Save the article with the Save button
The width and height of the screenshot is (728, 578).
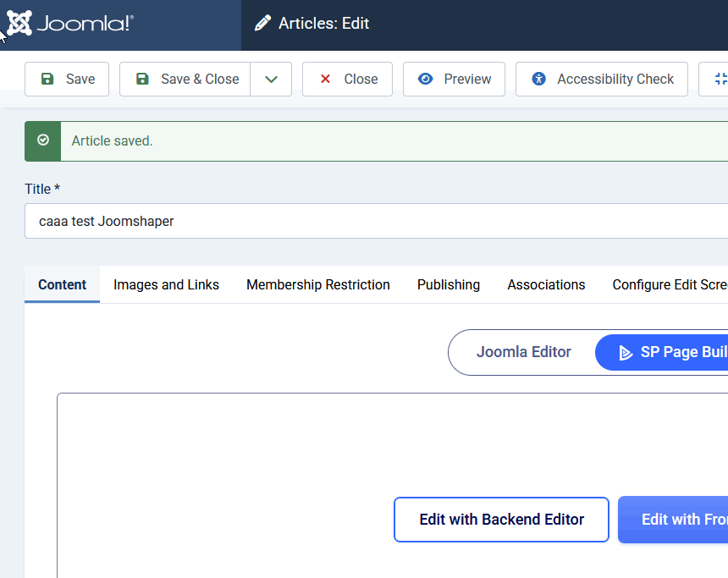pyautogui.click(x=67, y=79)
